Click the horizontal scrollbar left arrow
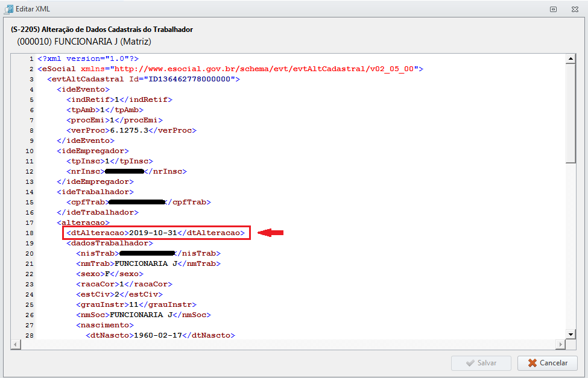The image size is (588, 378). 16,344
